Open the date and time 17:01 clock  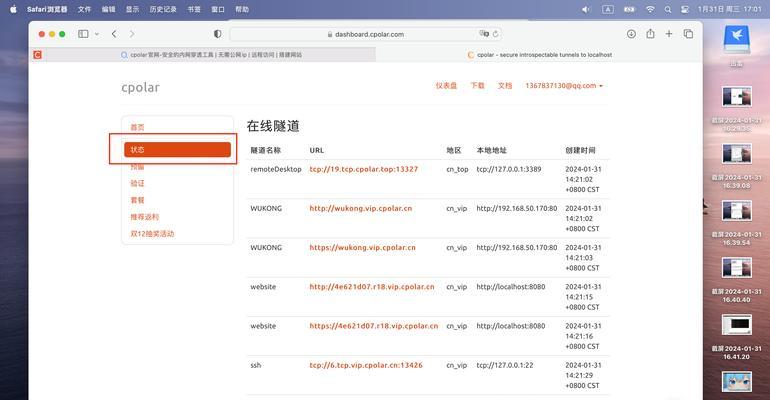click(730, 9)
